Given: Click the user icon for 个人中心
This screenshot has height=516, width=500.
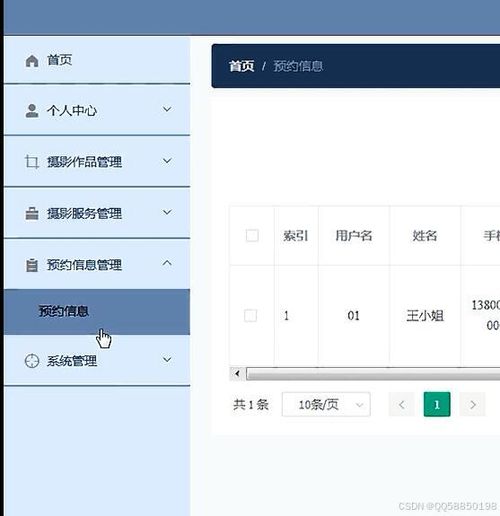Looking at the screenshot, I should [32, 111].
